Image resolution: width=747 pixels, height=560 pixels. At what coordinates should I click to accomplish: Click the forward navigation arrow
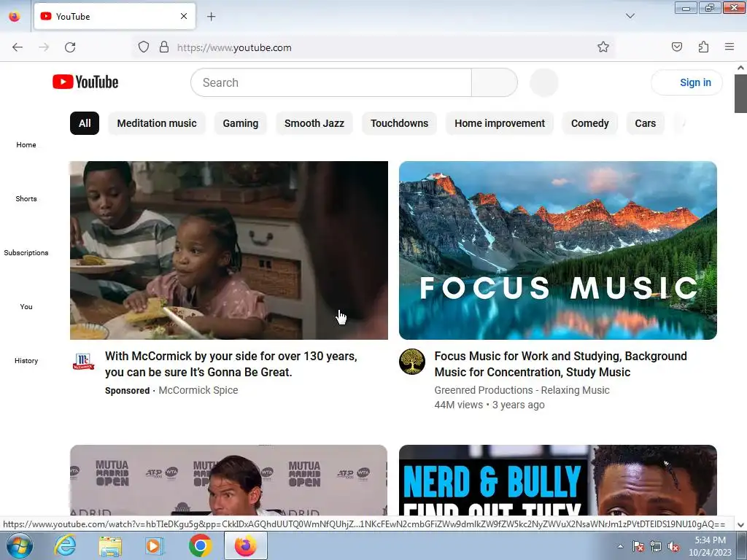(44, 47)
